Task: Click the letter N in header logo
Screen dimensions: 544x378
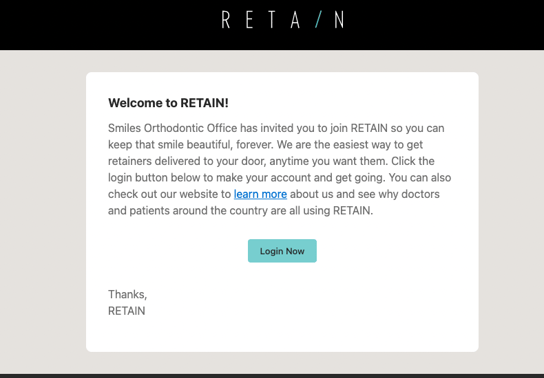Action: 340,20
